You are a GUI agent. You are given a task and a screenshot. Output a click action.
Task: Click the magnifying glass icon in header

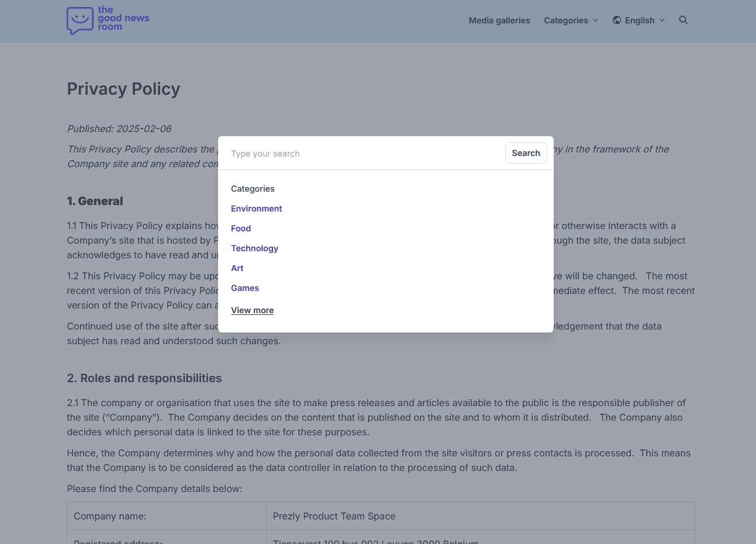(683, 20)
